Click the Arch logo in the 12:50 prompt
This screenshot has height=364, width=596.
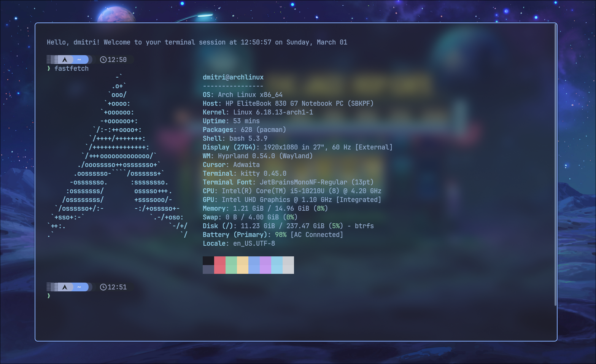(x=65, y=60)
